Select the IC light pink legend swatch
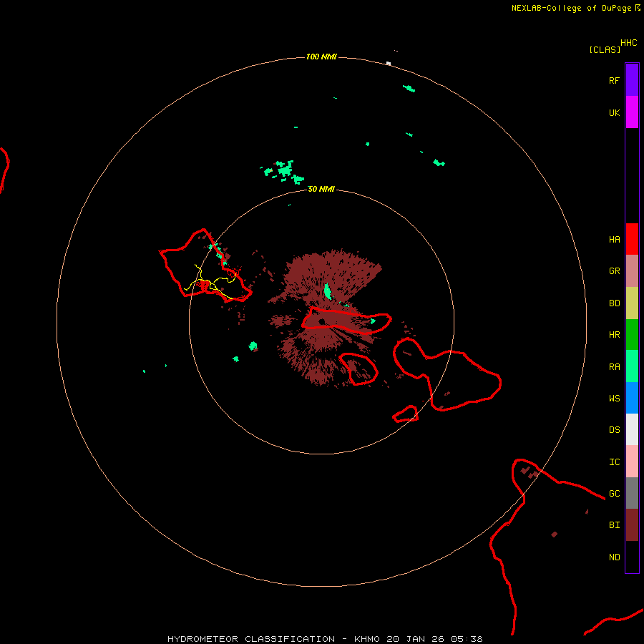Screen dimensions: 644x644 [x=632, y=462]
